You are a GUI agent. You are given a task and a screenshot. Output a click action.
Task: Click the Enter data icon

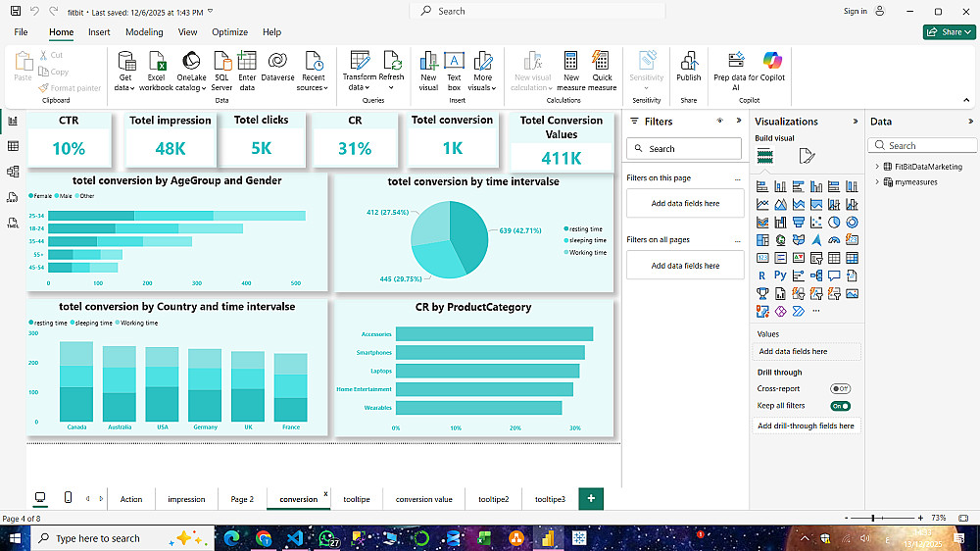[247, 61]
